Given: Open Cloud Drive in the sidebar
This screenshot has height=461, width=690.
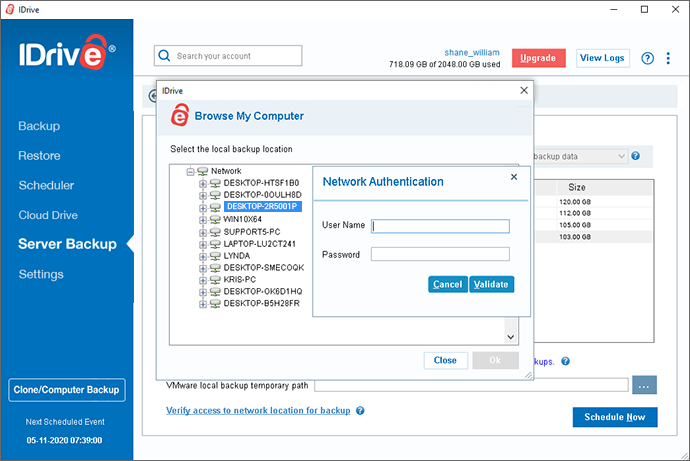Looking at the screenshot, I should (x=48, y=215).
